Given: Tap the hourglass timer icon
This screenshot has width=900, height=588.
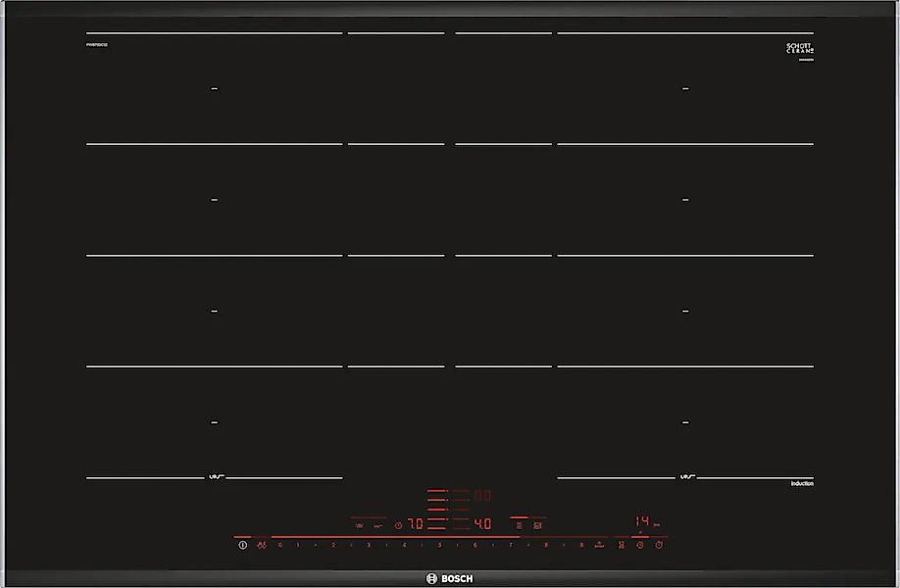Looking at the screenshot, I should coord(621,545).
